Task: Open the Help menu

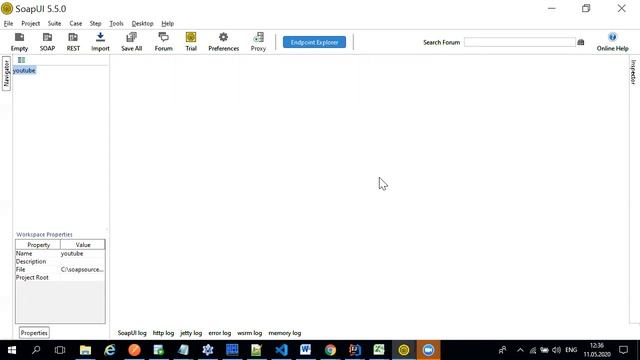Action: coord(167,23)
